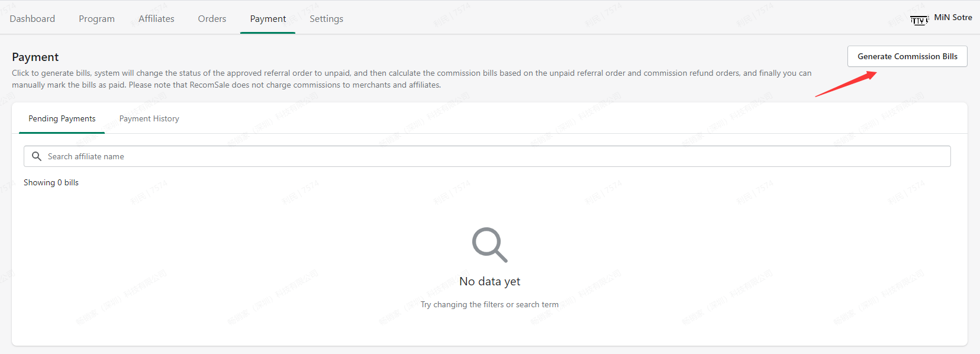Viewport: 980px width, 354px height.
Task: Click the Showing 0 bills label
Action: [x=51, y=182]
